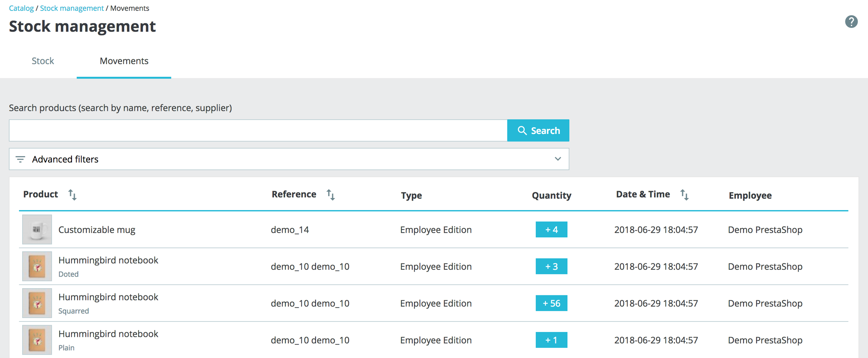Viewport: 868px width, 358px height.
Task: Sort table by Date & Time arrows
Action: click(x=684, y=195)
